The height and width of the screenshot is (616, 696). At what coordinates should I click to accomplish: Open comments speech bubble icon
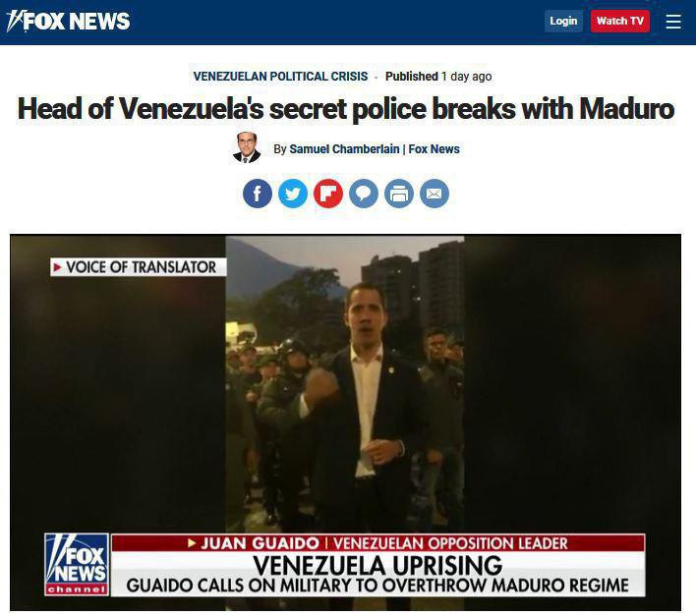(364, 194)
